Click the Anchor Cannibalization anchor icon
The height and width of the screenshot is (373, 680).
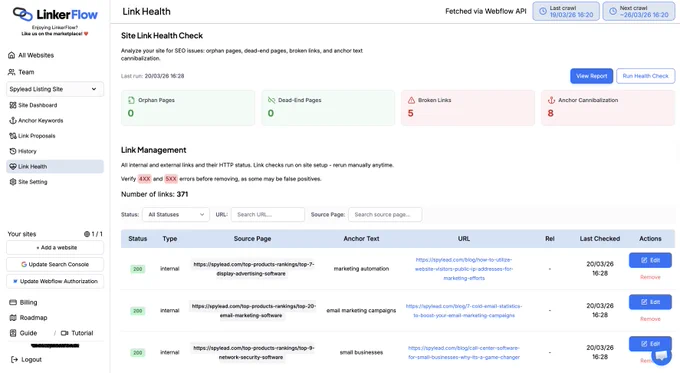click(x=551, y=100)
